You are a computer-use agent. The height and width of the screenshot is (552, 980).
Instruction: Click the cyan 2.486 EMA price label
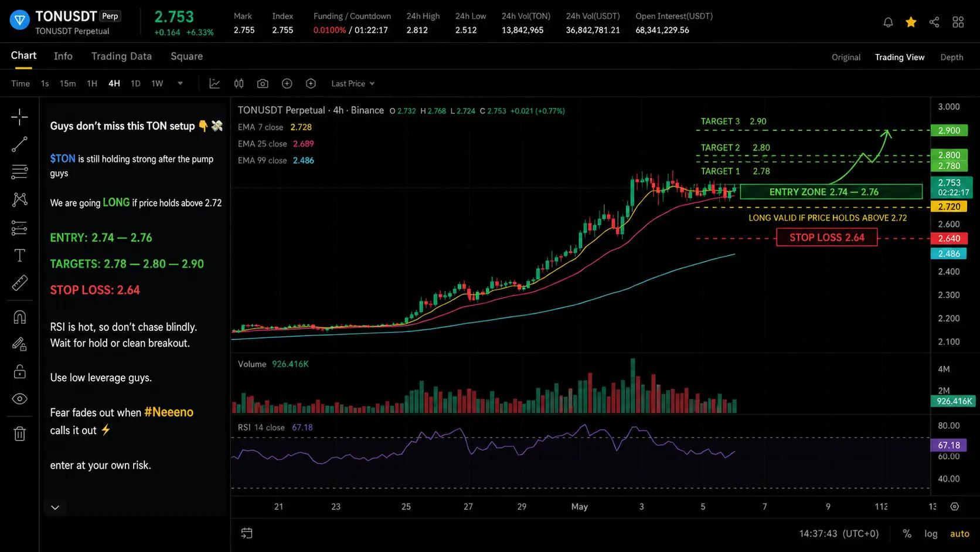pyautogui.click(x=949, y=254)
